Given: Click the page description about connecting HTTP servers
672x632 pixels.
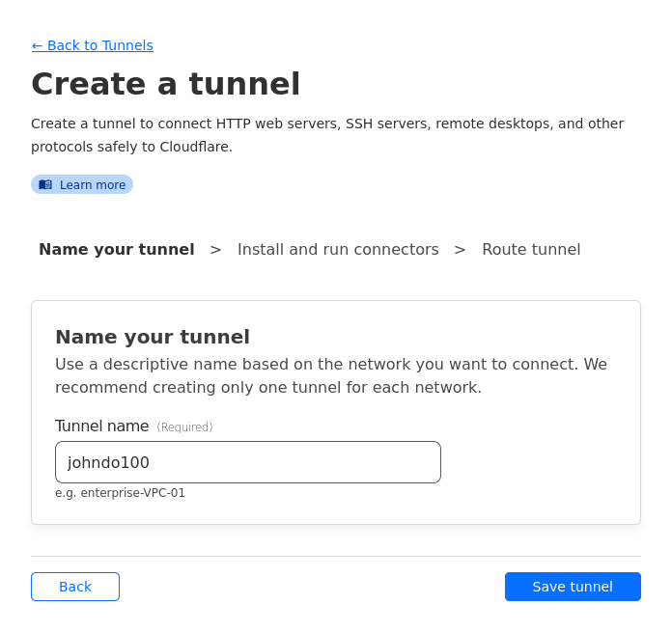Looking at the screenshot, I should 326,135.
